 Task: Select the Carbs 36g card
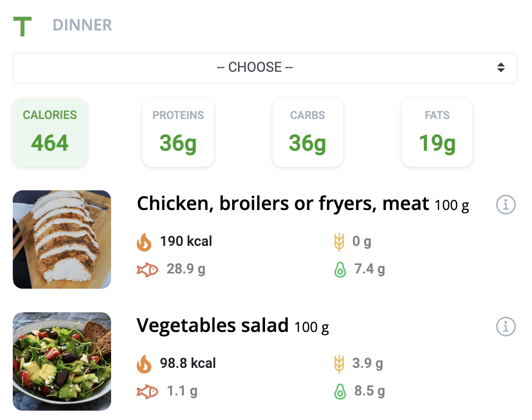pyautogui.click(x=308, y=133)
